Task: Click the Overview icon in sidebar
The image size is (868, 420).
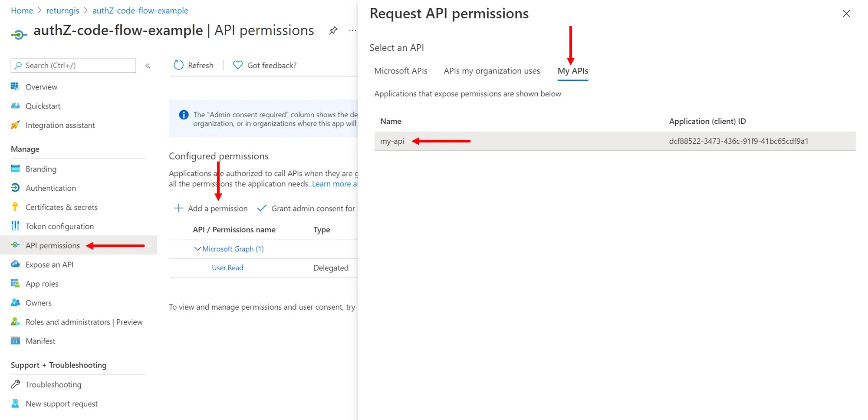Action: pos(15,86)
